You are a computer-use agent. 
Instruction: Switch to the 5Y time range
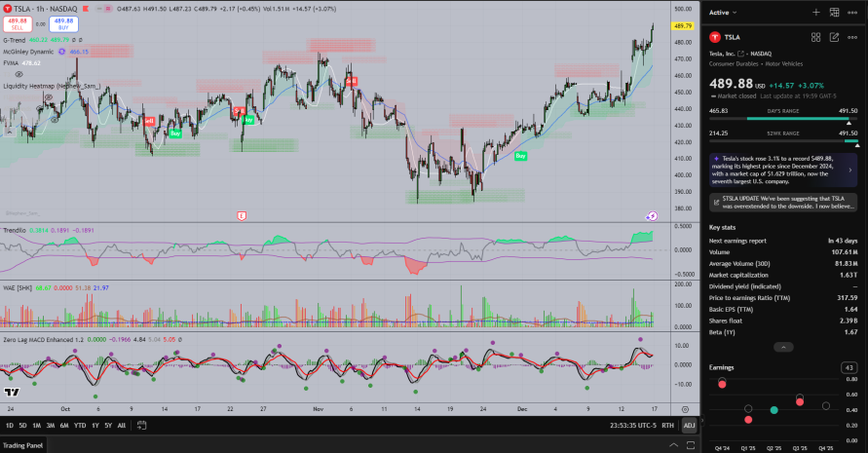108,426
